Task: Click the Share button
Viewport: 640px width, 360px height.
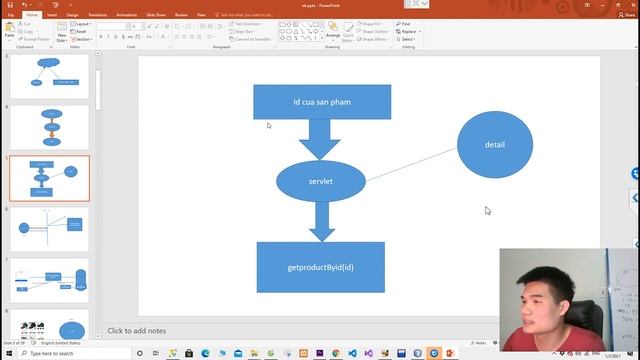Action: pyautogui.click(x=627, y=15)
